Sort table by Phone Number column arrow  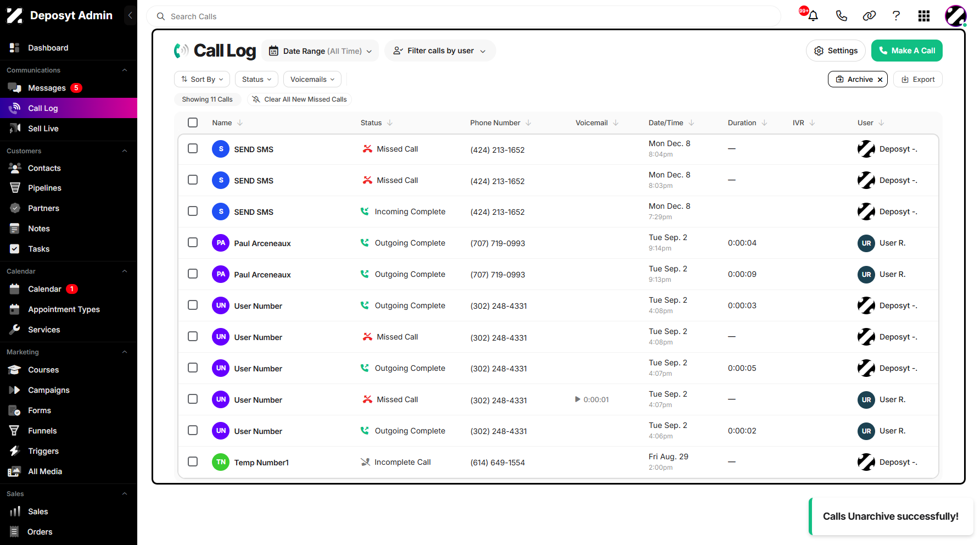pos(528,123)
